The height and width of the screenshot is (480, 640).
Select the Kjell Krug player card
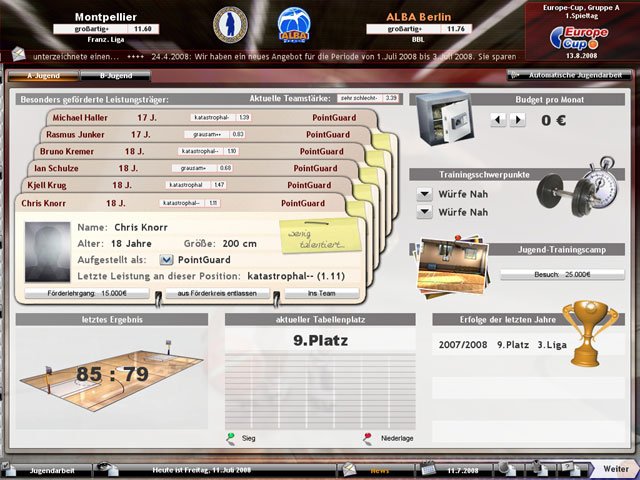(187, 185)
